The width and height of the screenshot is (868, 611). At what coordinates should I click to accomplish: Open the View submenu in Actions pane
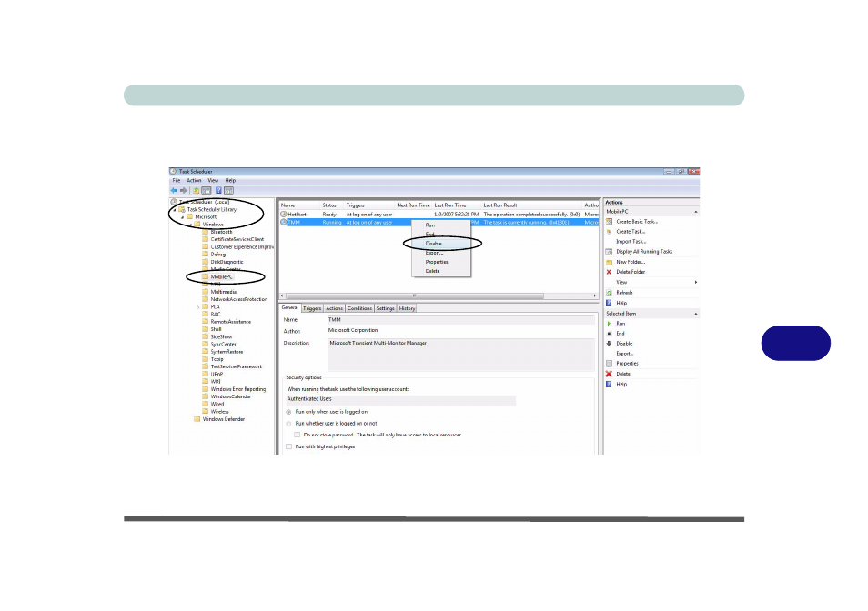pyautogui.click(x=651, y=282)
